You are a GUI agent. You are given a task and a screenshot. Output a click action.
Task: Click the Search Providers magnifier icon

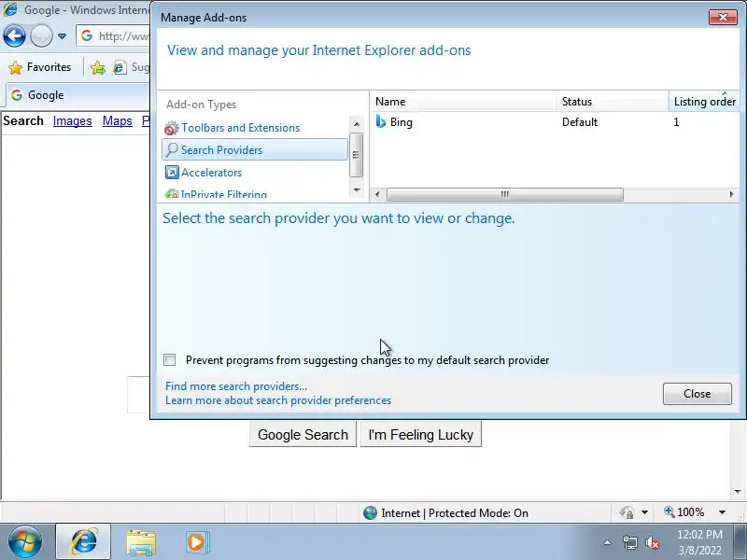coord(172,150)
